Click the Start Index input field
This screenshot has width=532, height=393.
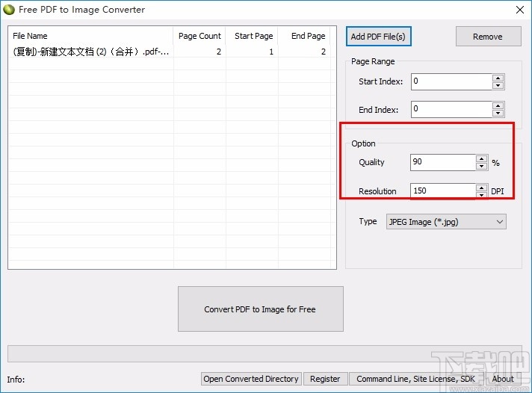tap(451, 81)
